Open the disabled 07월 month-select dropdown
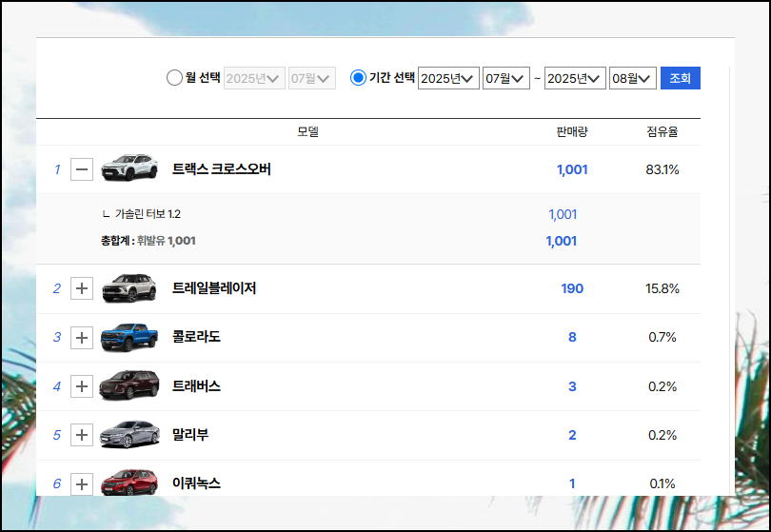Image resolution: width=771 pixels, height=532 pixels. (x=312, y=78)
